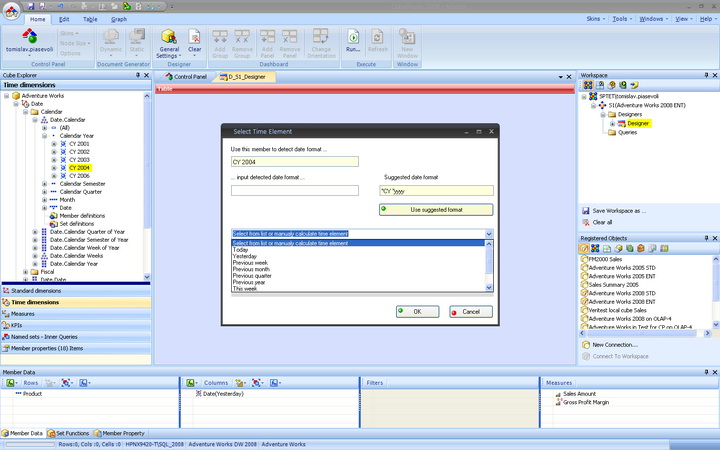This screenshot has width=720, height=450.
Task: Expand the Fiscal folder node
Action: point(26,272)
